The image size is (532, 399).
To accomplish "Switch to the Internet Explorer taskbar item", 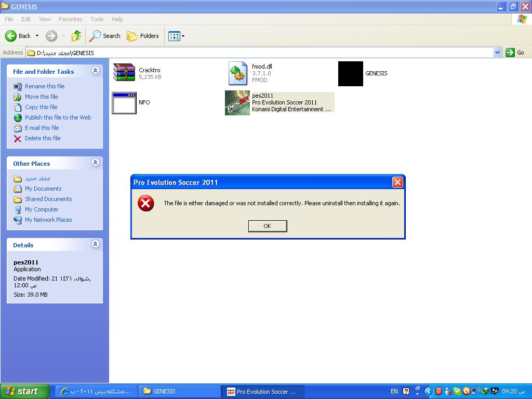I will coord(96,391).
